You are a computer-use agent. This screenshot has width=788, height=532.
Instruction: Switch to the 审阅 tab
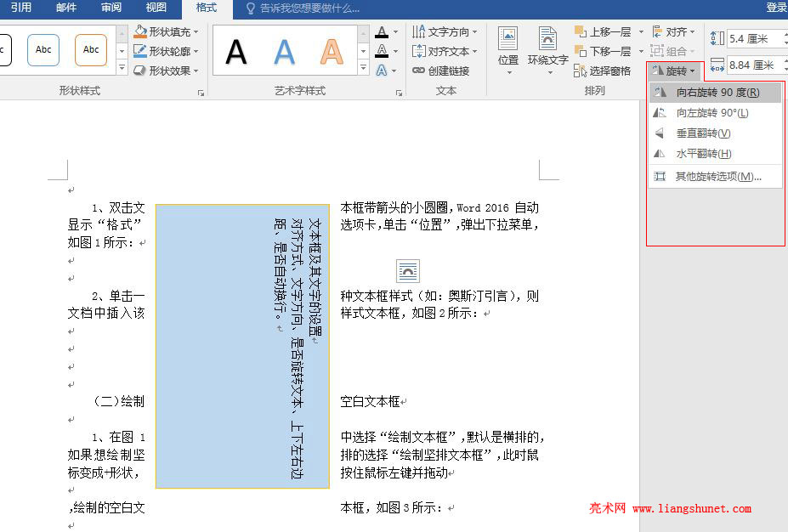pos(111,8)
